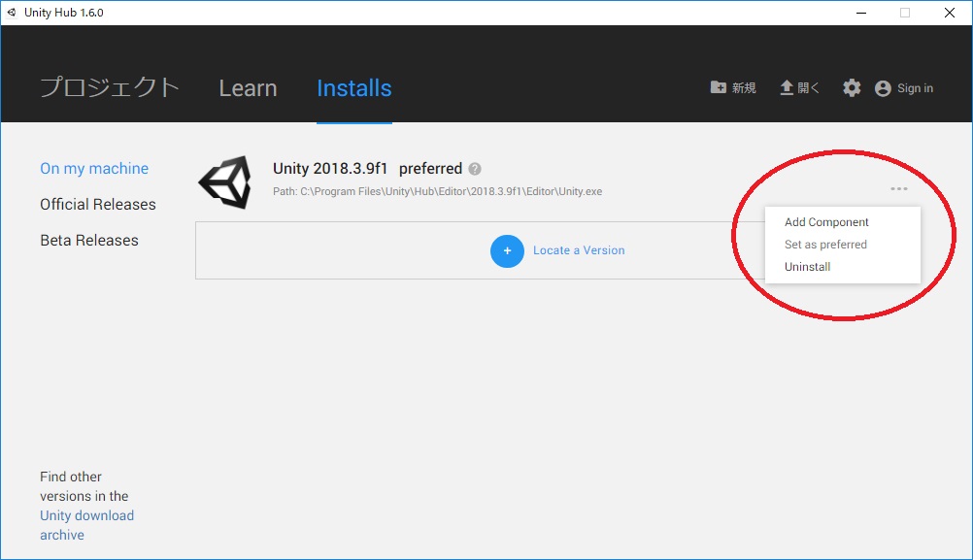
Task: Click the Locate a Version text link
Action: tap(579, 250)
